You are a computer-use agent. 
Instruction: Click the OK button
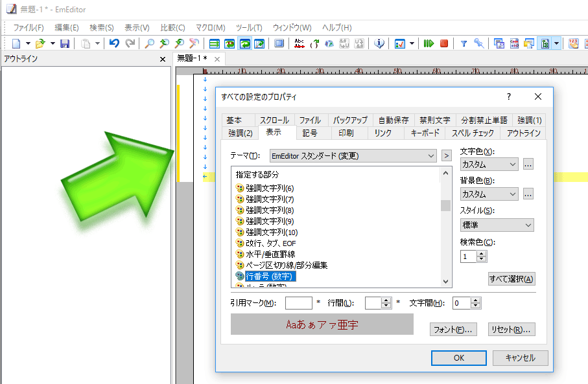point(458,358)
